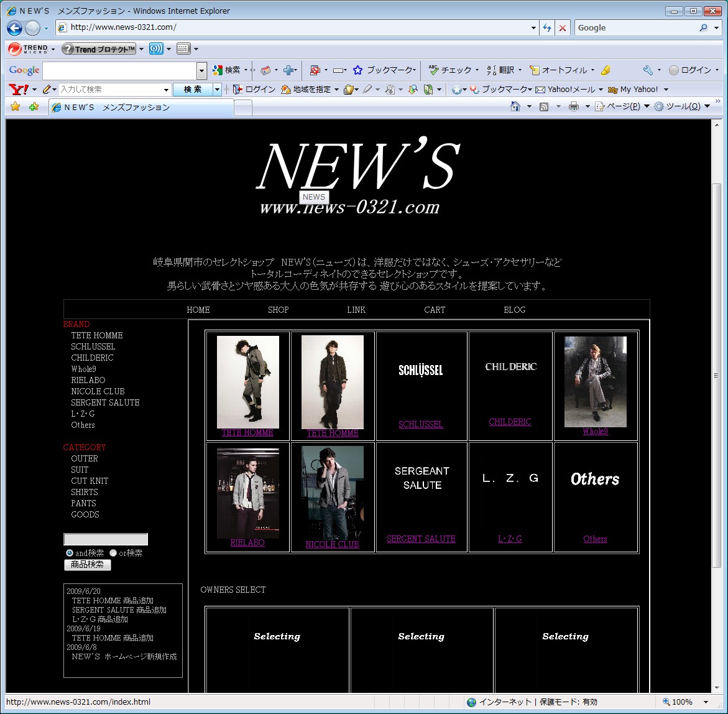Click the Print icon

tap(574, 106)
